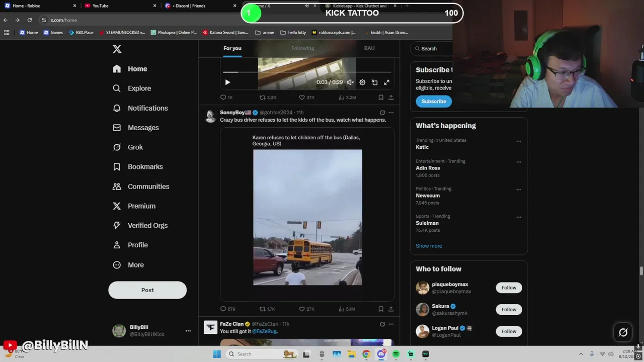Open the hello kitty bookmarks folder
644x362 pixels.
click(x=293, y=32)
